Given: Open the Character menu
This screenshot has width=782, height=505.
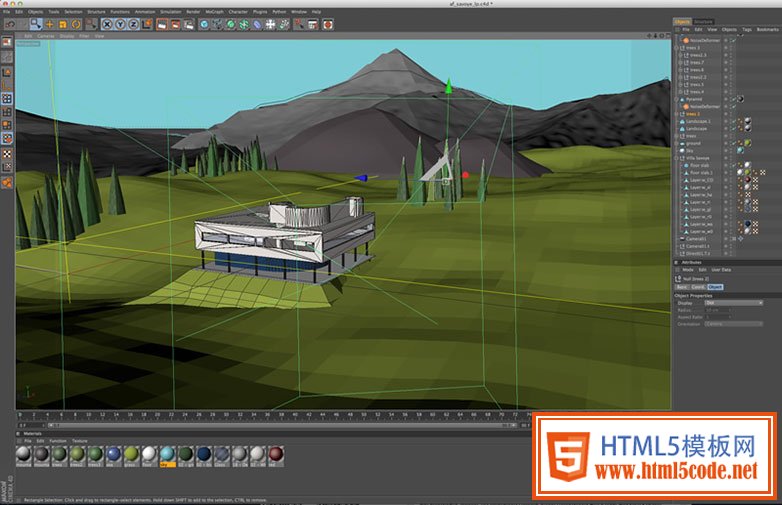Looking at the screenshot, I should pyautogui.click(x=238, y=11).
